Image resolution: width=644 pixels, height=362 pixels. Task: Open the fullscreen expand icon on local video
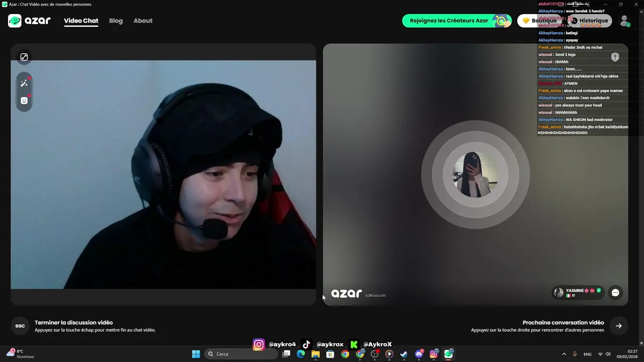point(24,57)
